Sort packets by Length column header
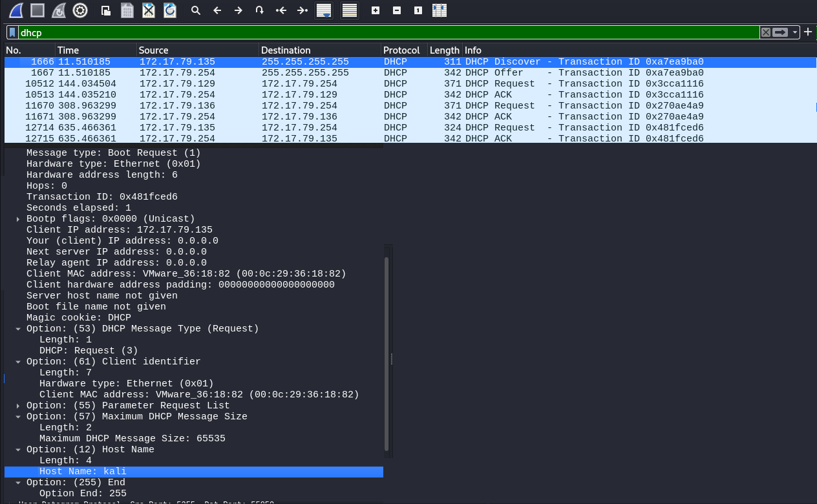Screen dimensions: 817x504 click(445, 50)
